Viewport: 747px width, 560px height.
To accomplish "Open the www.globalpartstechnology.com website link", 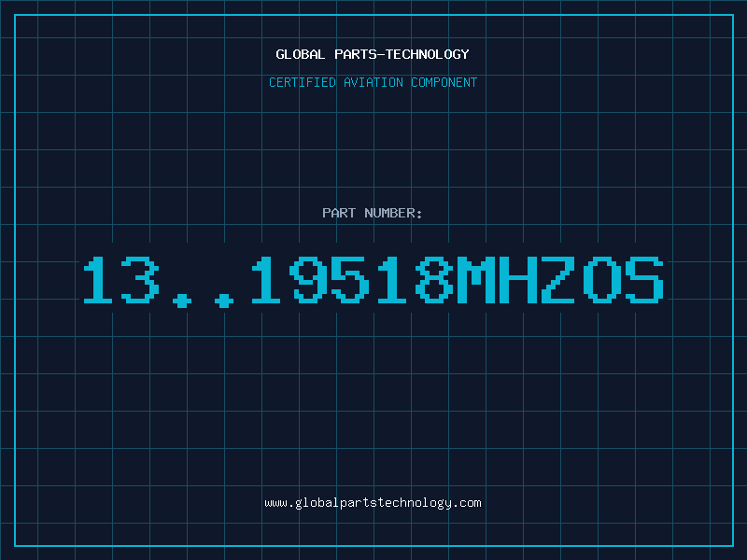I will (373, 503).
